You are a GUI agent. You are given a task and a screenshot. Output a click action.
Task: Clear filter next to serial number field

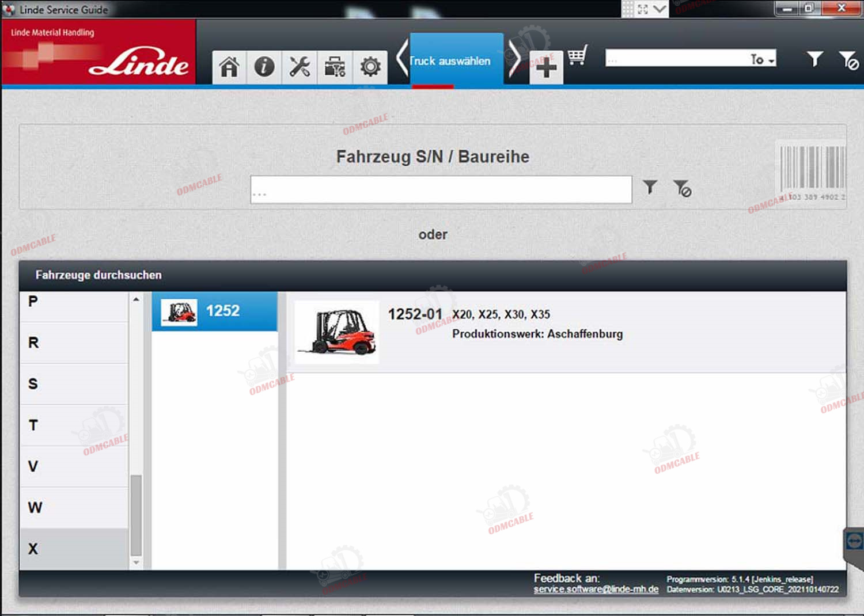683,188
